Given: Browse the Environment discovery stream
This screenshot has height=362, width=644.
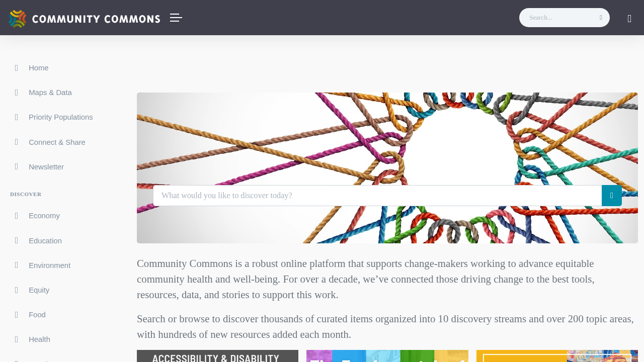Looking at the screenshot, I should (x=49, y=265).
